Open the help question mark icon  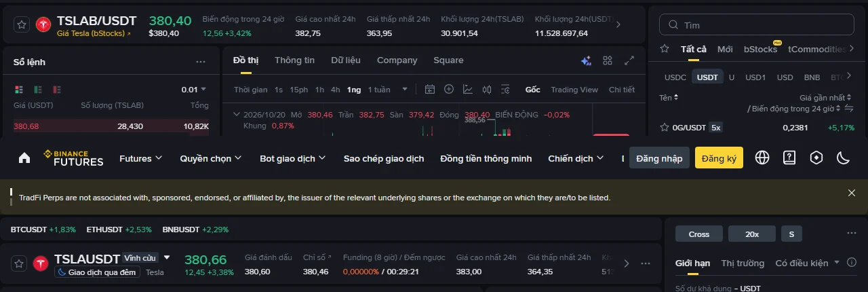tap(789, 158)
